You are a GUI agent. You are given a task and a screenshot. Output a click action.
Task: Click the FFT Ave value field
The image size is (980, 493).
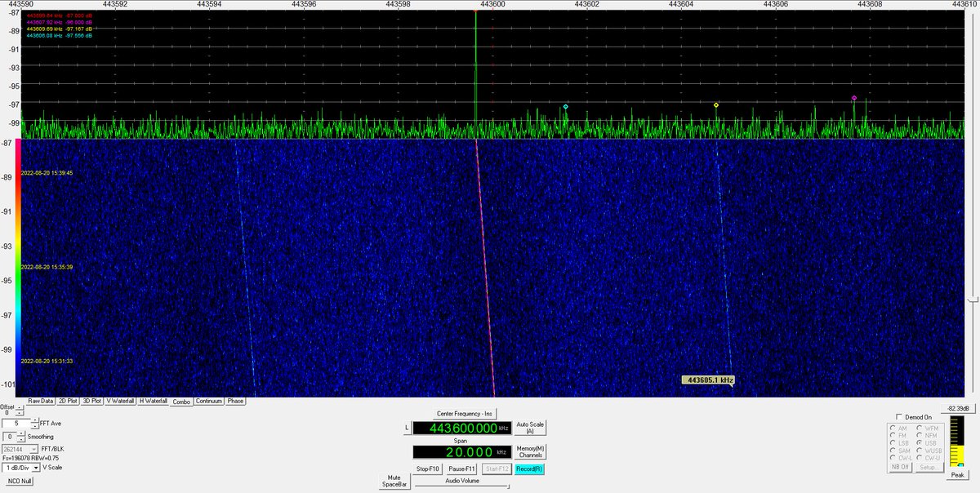(16, 424)
